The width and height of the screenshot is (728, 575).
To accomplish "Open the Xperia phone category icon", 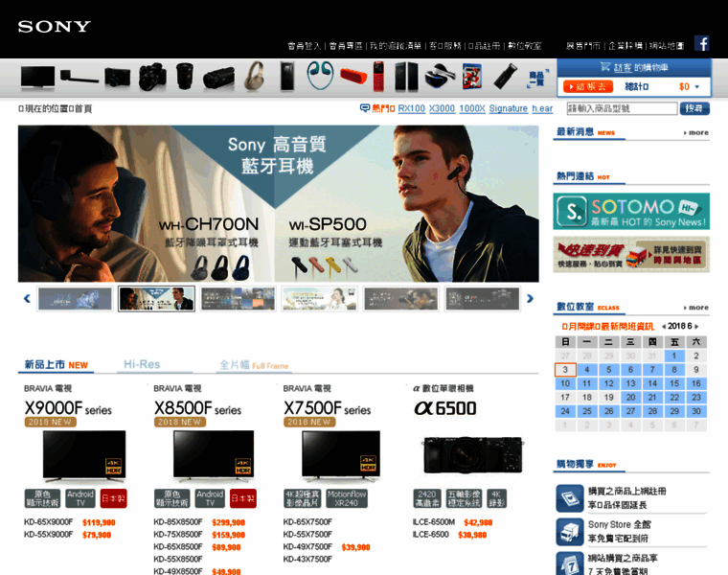I will (287, 77).
